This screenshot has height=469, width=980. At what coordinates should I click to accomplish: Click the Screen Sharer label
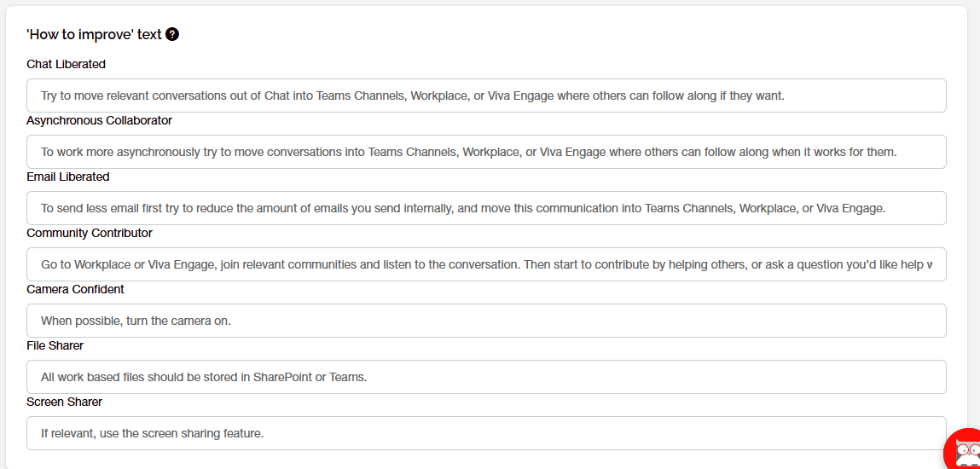(64, 402)
